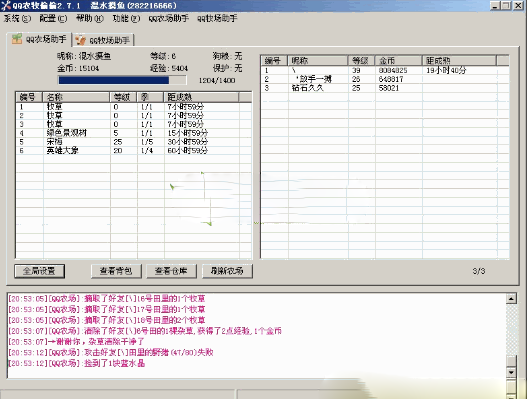Click log line about 16号田里的1个牧草
This screenshot has width=527, height=399.
107,298
